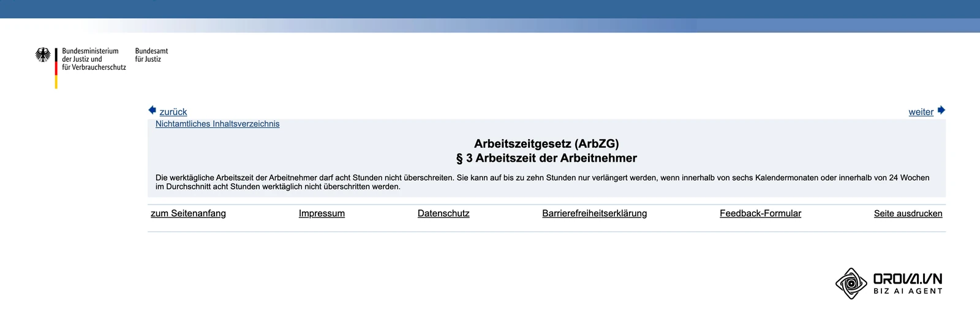Click the Bundesministerium der Justiz text logo
Viewport: 980px width, 324px height.
(x=94, y=59)
